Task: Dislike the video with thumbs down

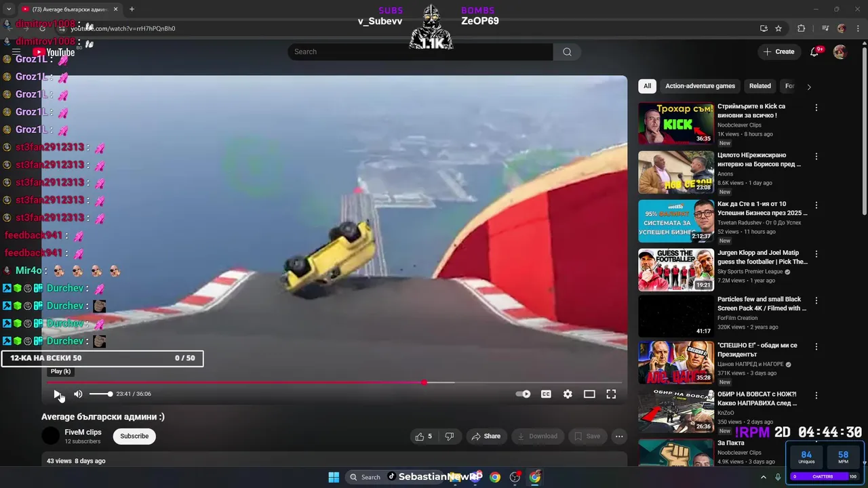Action: (449, 436)
